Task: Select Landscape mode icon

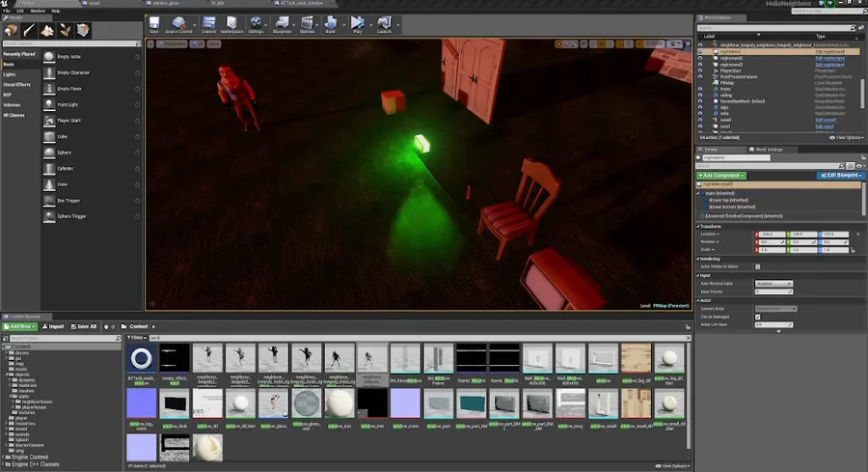Action: coord(47,31)
